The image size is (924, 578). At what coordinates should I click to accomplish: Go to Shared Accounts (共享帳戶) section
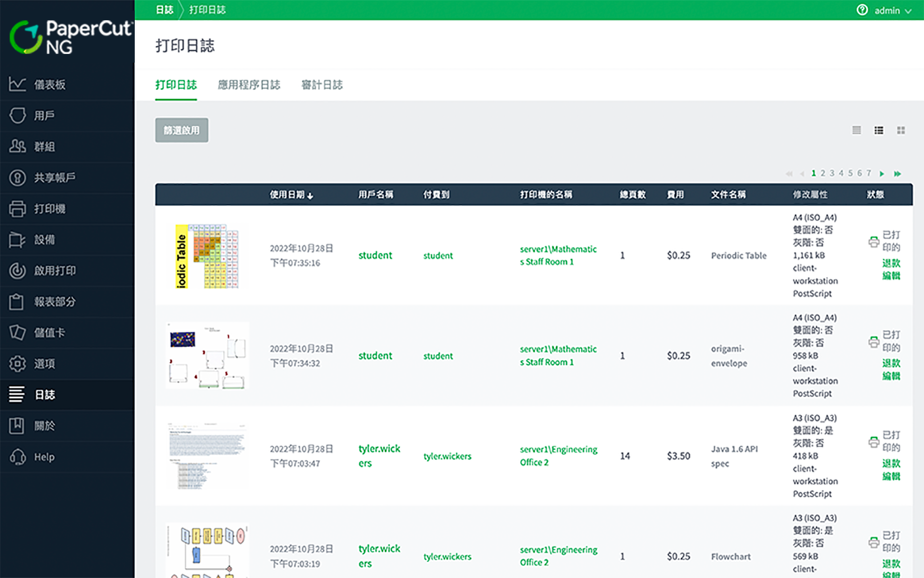point(54,178)
